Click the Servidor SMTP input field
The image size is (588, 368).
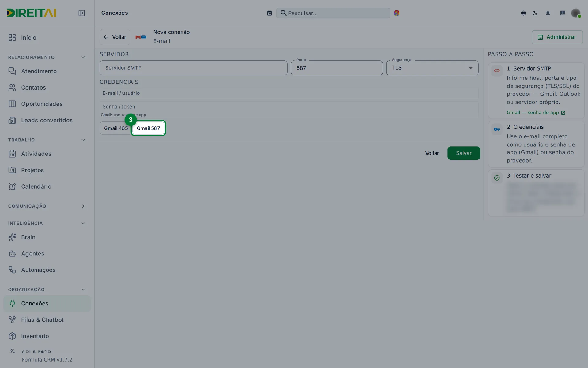[x=193, y=68]
